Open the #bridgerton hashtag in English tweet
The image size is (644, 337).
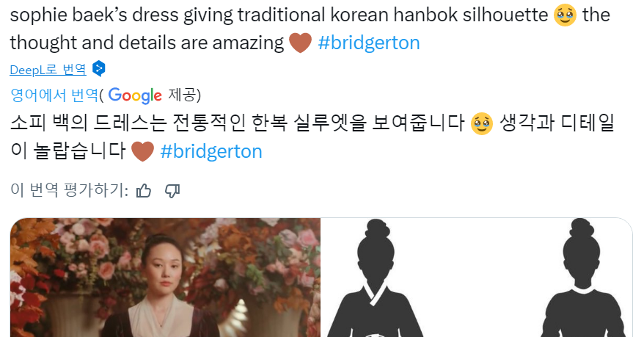[369, 43]
